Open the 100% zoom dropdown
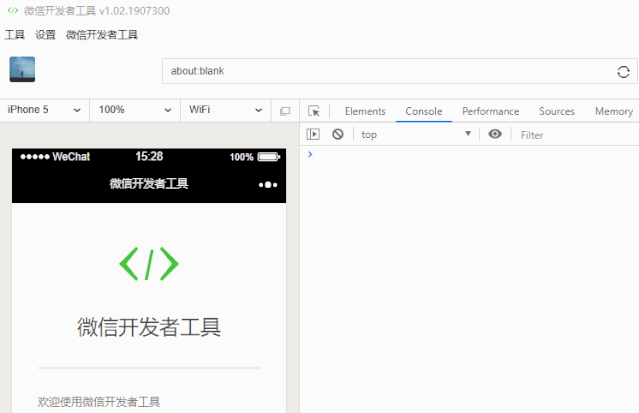 coord(135,110)
